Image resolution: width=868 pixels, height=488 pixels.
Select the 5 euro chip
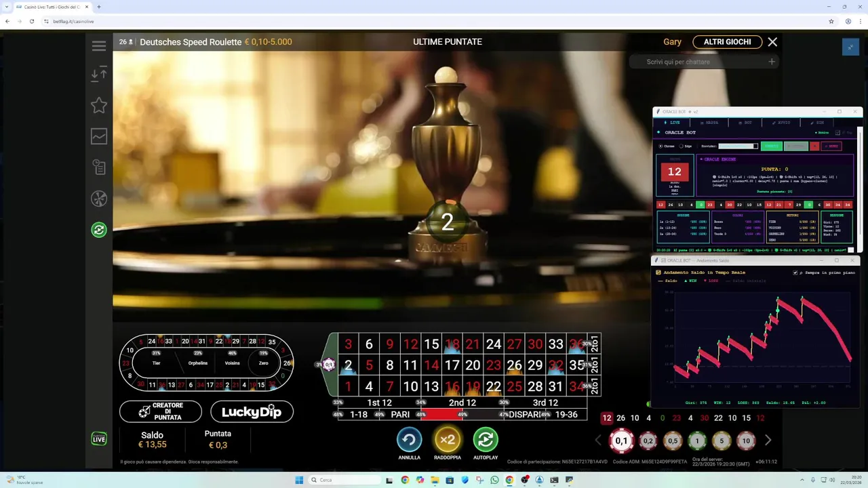click(x=722, y=441)
